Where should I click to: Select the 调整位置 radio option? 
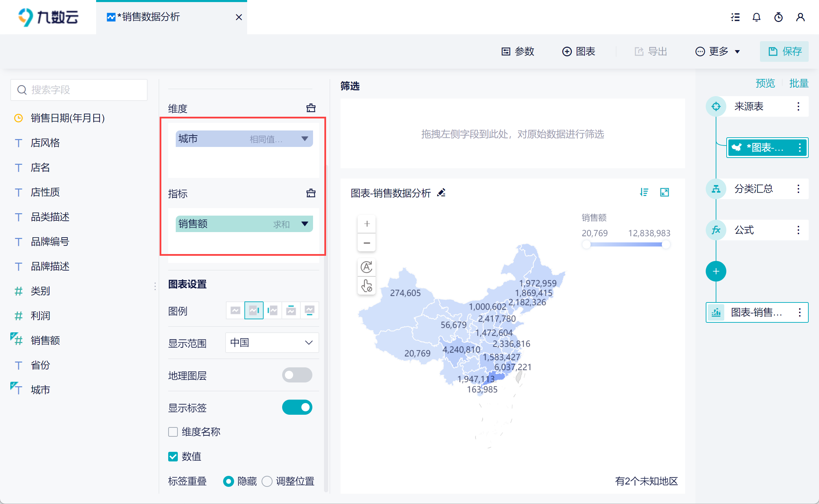267,481
